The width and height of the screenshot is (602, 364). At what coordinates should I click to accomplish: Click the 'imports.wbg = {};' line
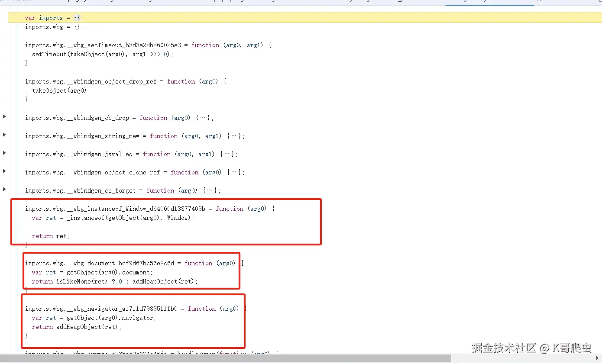[54, 27]
